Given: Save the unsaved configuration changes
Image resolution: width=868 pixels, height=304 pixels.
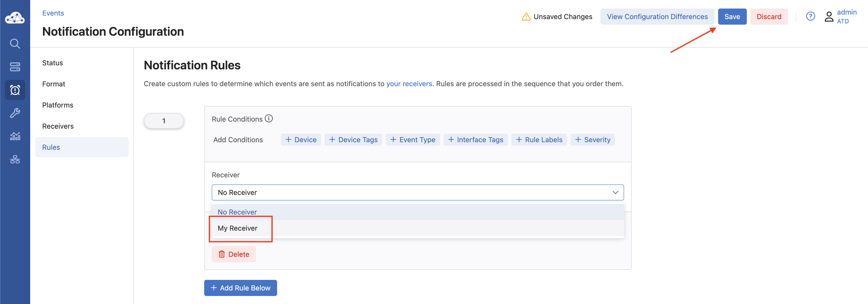Looking at the screenshot, I should [x=732, y=17].
